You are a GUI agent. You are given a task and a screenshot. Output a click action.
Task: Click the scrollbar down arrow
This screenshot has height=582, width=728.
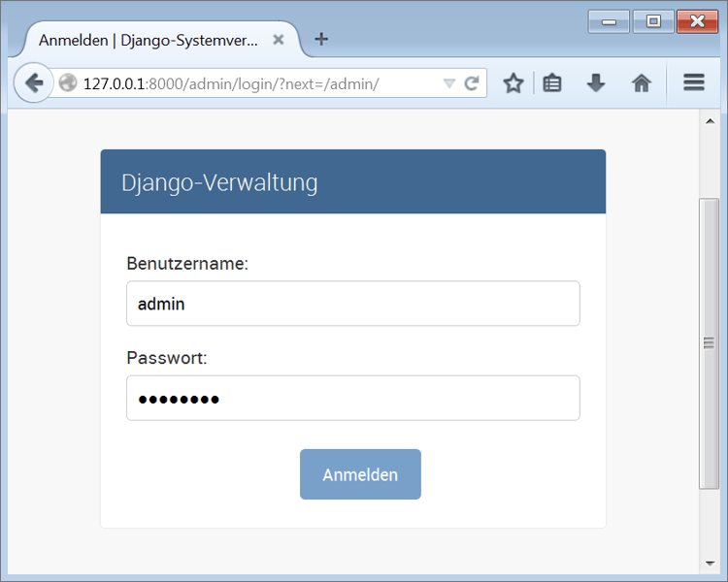pyautogui.click(x=709, y=563)
